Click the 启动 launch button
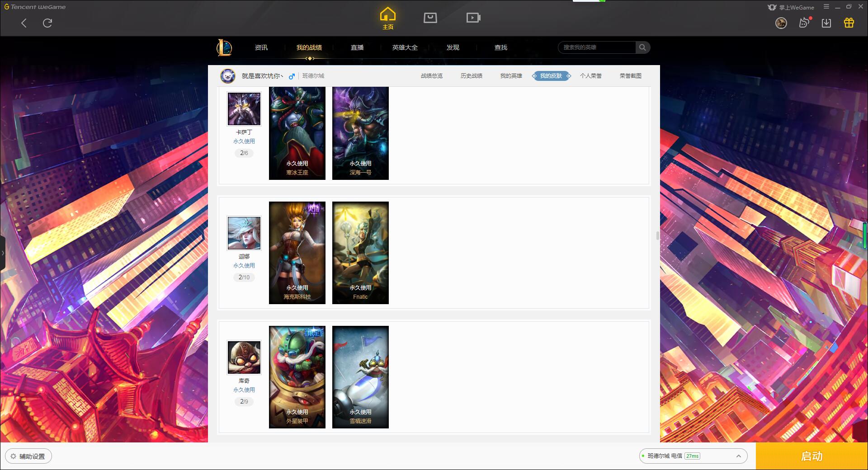The width and height of the screenshot is (868, 470). coord(811,456)
